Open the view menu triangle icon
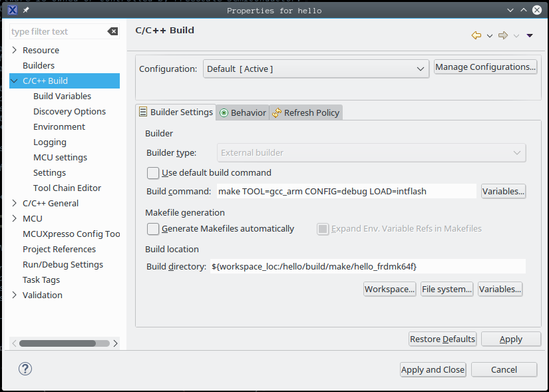This screenshot has width=549, height=392. coord(530,36)
